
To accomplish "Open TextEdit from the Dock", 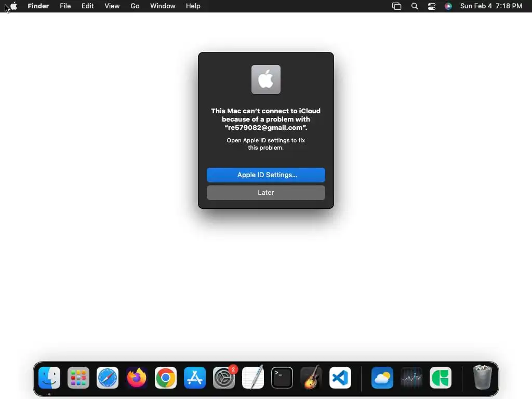I will click(253, 378).
